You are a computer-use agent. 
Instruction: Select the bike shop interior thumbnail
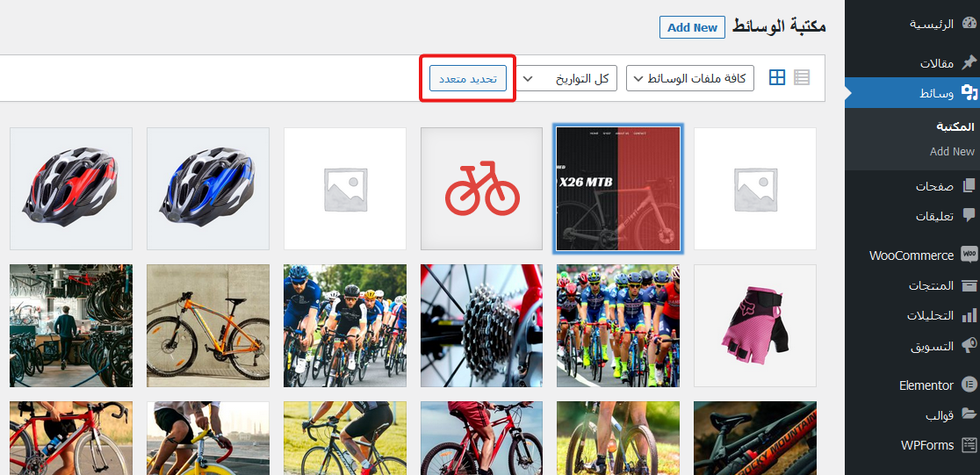tap(71, 326)
